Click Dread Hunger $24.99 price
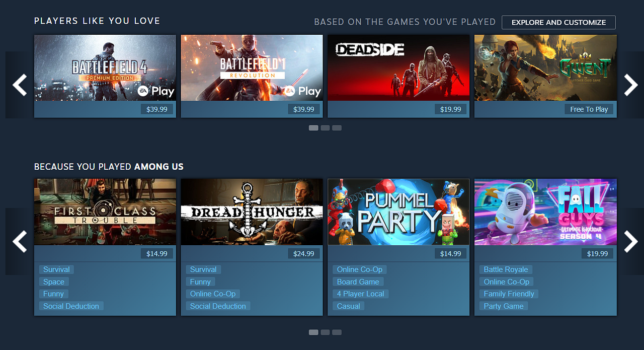The height and width of the screenshot is (350, 644). (304, 254)
